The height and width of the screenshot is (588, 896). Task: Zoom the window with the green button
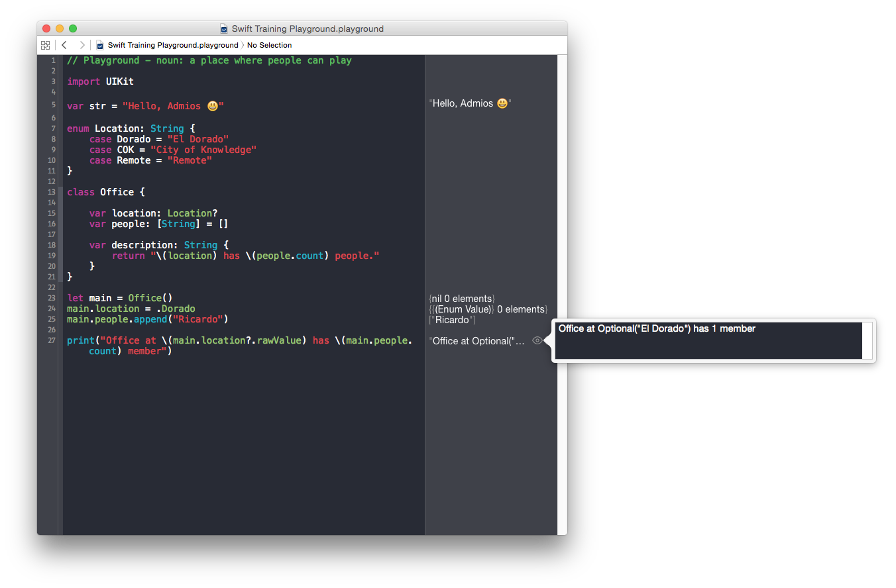pyautogui.click(x=73, y=28)
